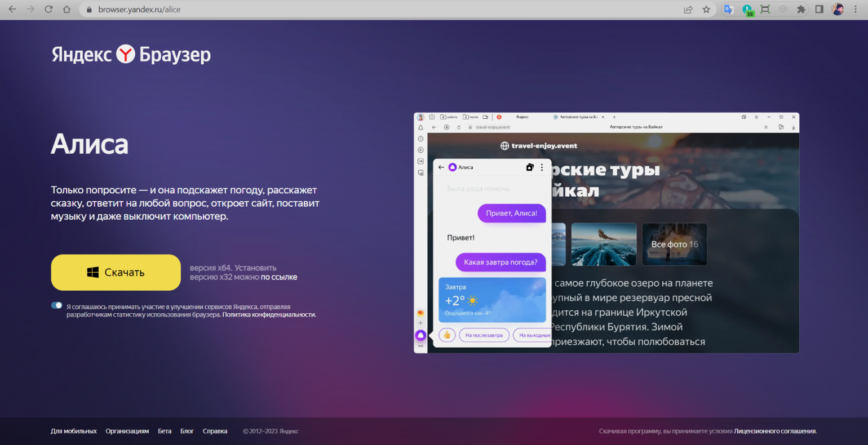Open a new tab in preview browser

click(614, 117)
